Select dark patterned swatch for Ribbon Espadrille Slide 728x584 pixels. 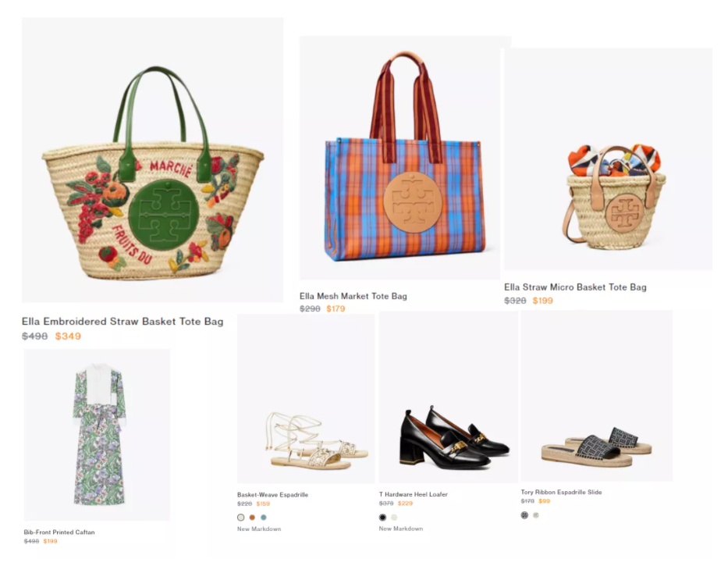(524, 515)
